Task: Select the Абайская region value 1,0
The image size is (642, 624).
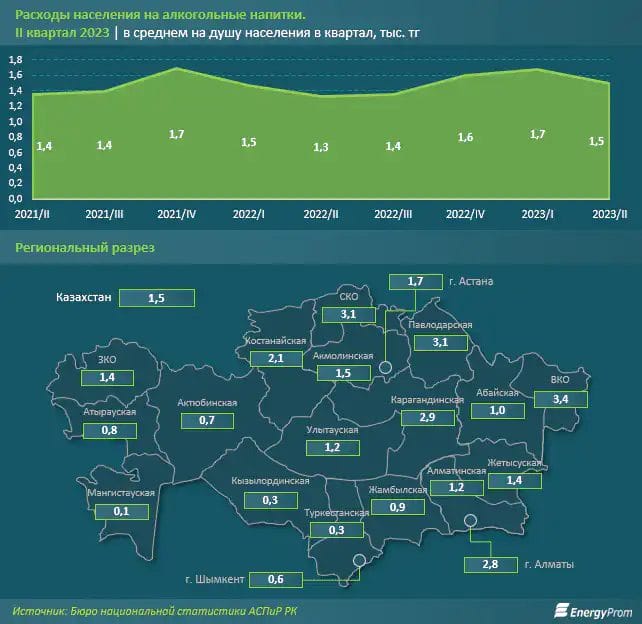Action: (x=498, y=411)
